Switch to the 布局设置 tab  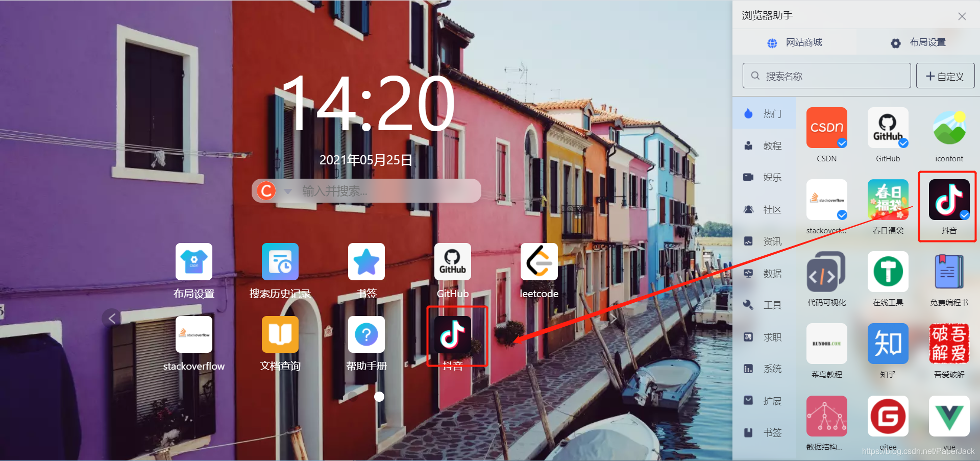(x=918, y=42)
